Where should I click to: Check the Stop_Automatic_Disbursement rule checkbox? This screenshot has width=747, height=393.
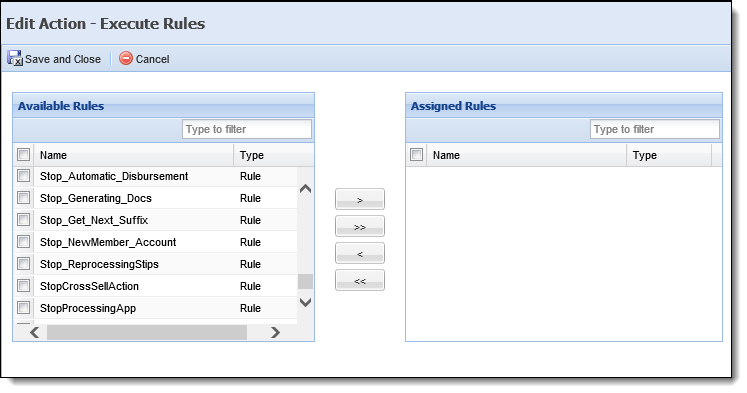pyautogui.click(x=23, y=176)
